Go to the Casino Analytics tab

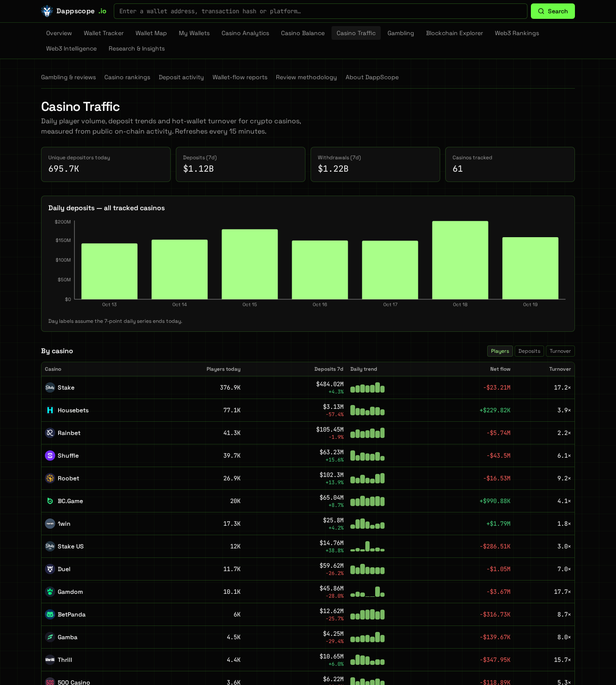tap(245, 33)
